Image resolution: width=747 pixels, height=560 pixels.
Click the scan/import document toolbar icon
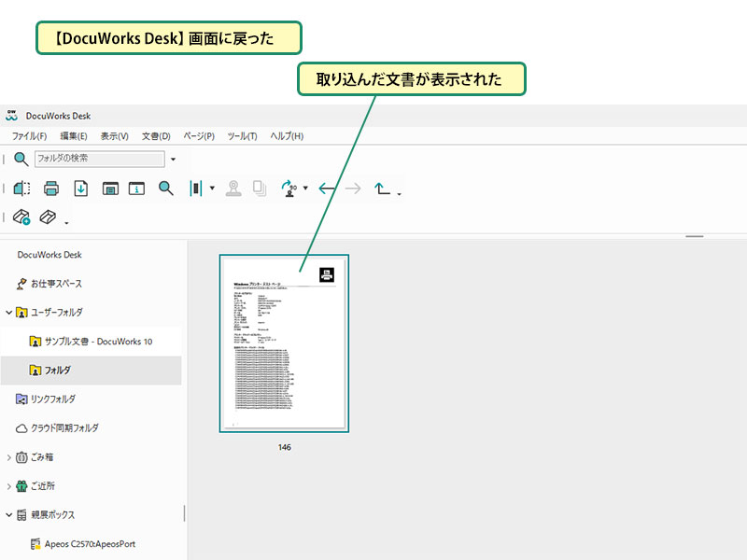pyautogui.click(x=21, y=189)
